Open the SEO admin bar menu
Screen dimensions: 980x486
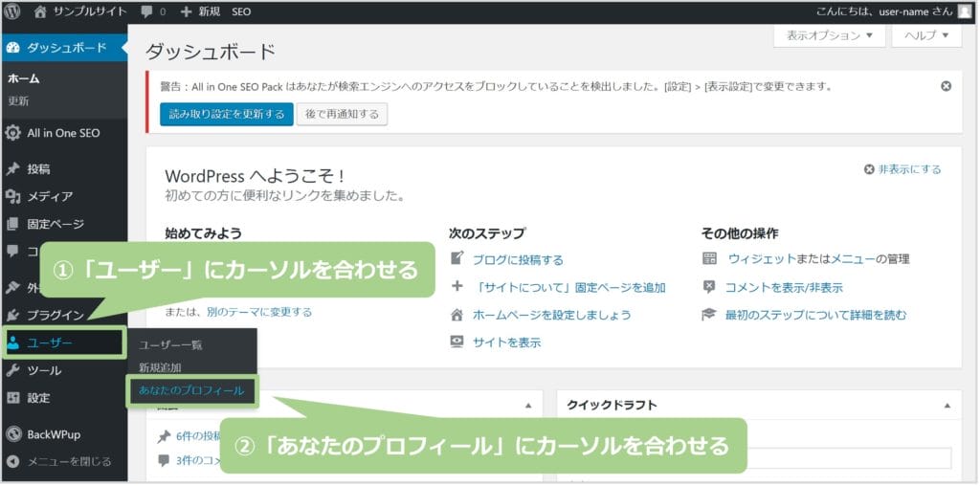click(241, 11)
